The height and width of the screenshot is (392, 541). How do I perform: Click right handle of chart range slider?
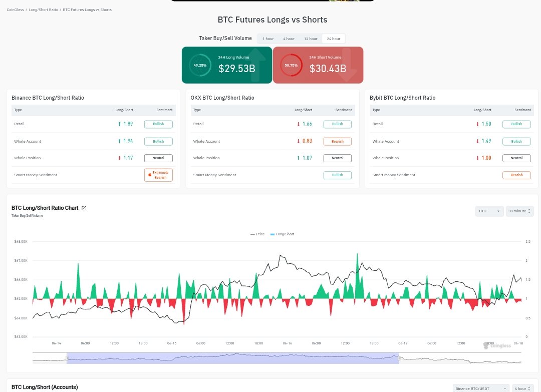click(x=399, y=358)
